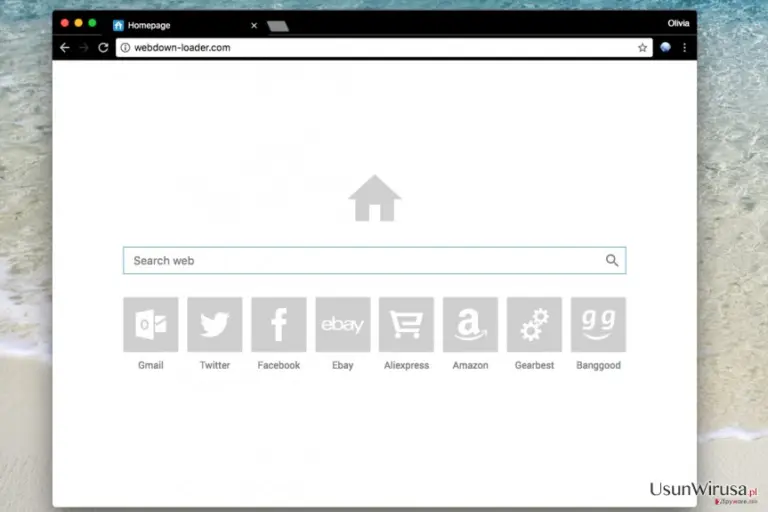768x512 pixels.
Task: Click the gray home logo icon
Action: (375, 198)
